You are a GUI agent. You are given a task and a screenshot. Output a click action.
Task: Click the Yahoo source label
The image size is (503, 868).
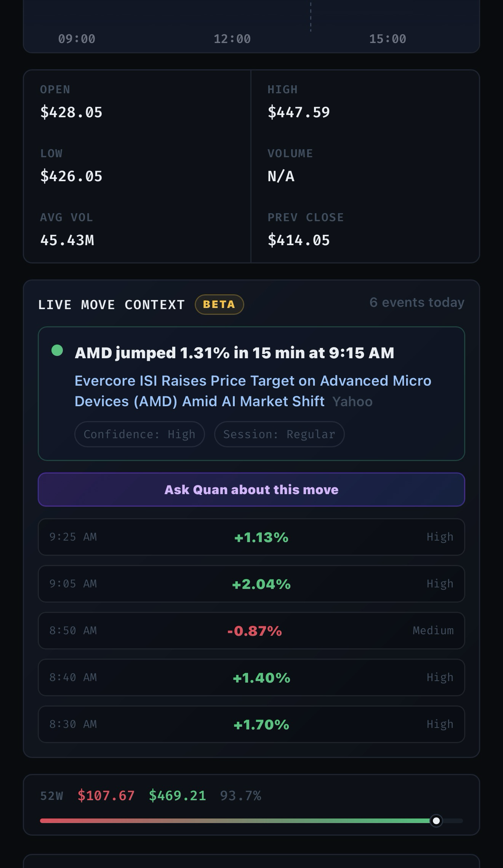352,402
